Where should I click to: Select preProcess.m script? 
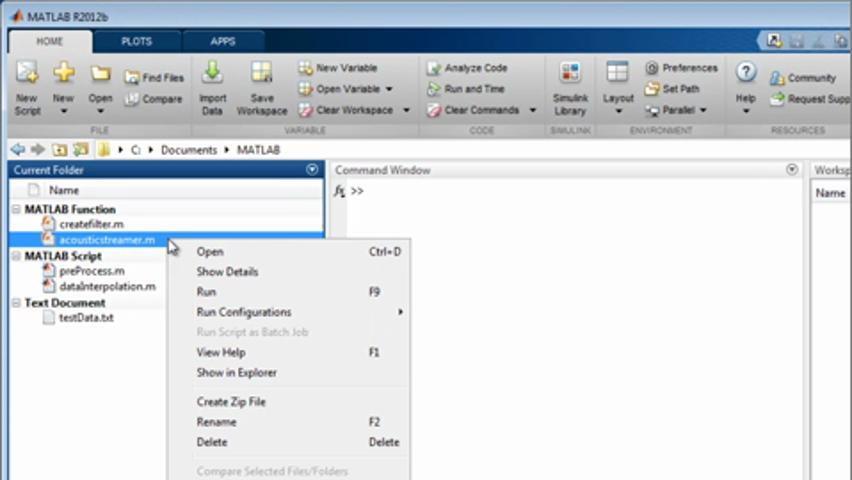(92, 271)
